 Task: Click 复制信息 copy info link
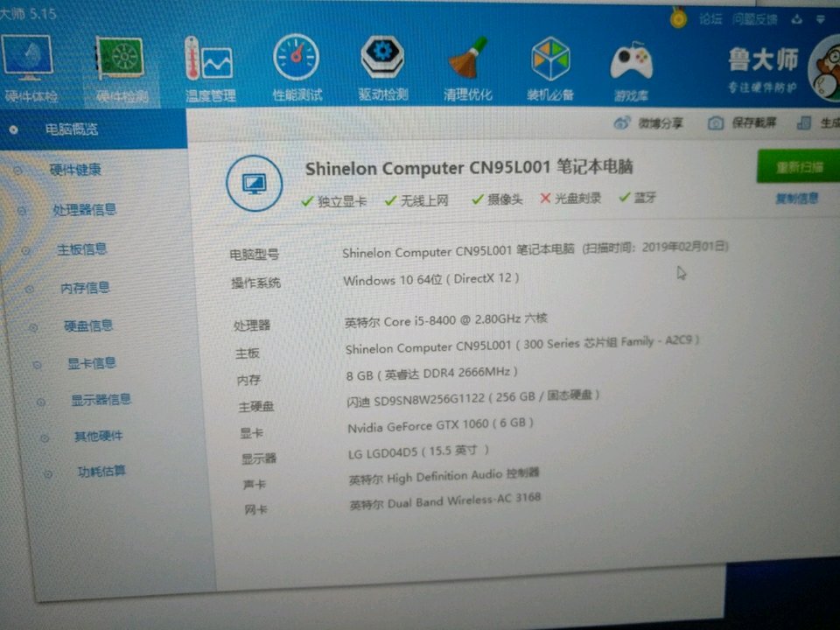click(796, 199)
